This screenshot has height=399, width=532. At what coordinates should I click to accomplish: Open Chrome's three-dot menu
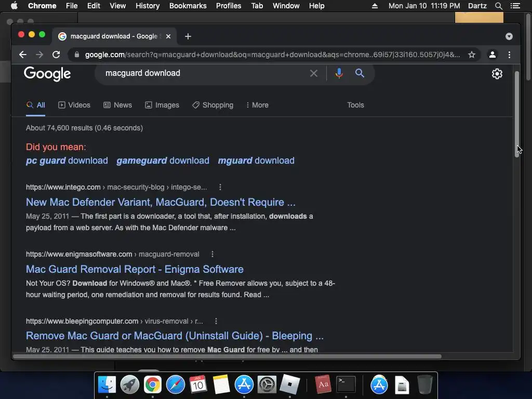509,55
